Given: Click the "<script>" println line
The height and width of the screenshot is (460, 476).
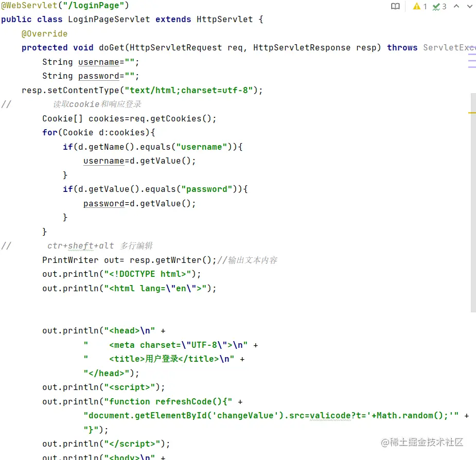Looking at the screenshot, I should pos(103,387).
